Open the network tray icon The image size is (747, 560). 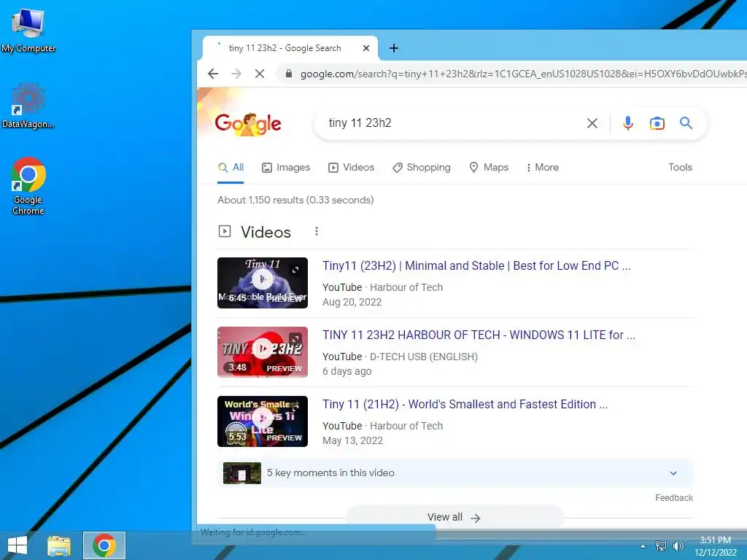661,546
